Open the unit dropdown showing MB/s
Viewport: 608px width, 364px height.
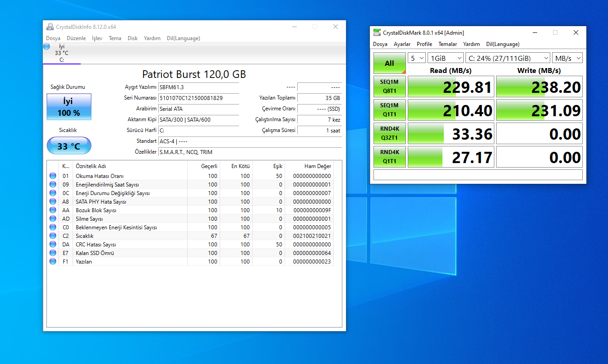567,58
